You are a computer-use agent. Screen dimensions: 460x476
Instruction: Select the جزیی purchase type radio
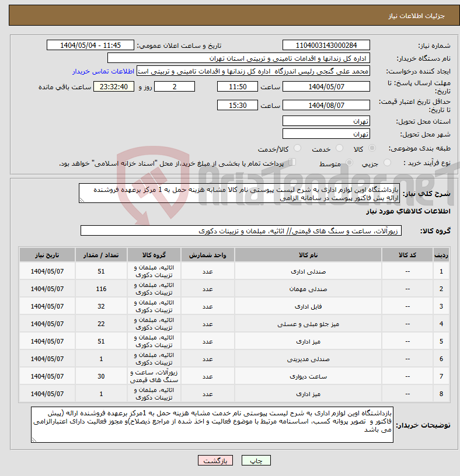(387, 163)
